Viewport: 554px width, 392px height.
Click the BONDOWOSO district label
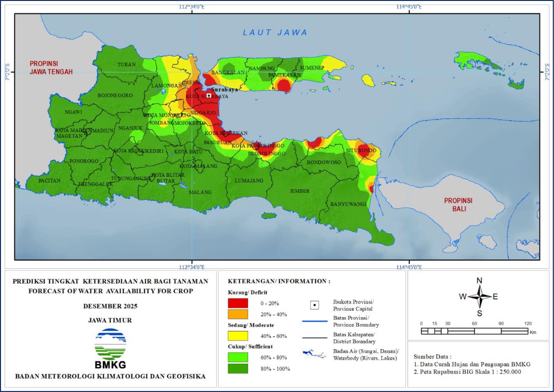324,162
